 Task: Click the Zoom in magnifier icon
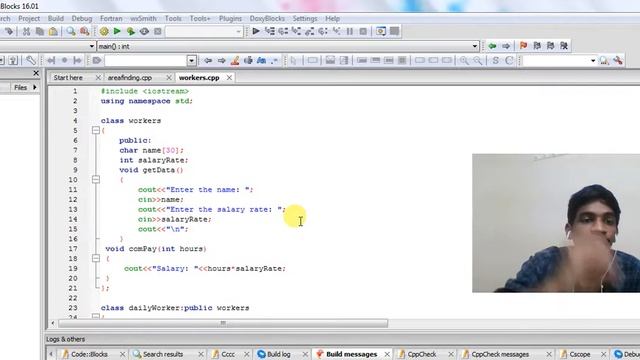[464, 61]
